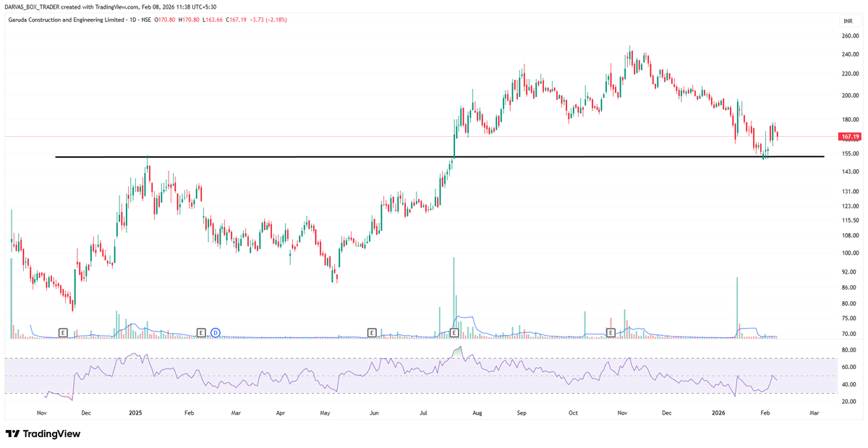The height and width of the screenshot is (448, 868).
Task: Click the '143.00' price axis label
Action: (849, 172)
